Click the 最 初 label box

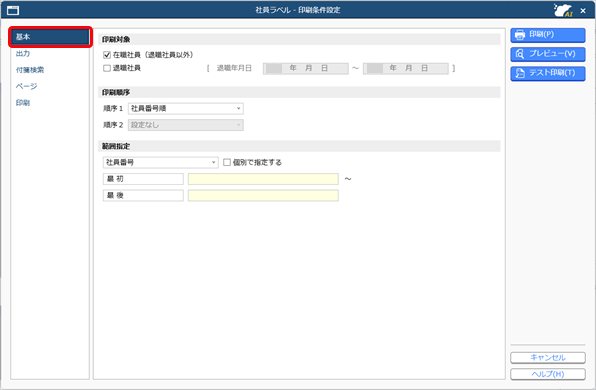(x=143, y=179)
